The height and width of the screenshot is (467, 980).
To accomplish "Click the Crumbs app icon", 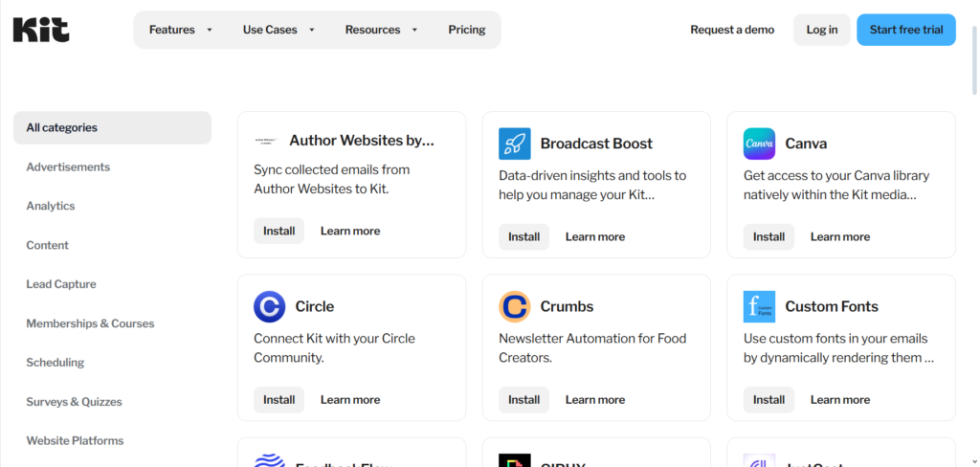I will (x=514, y=306).
